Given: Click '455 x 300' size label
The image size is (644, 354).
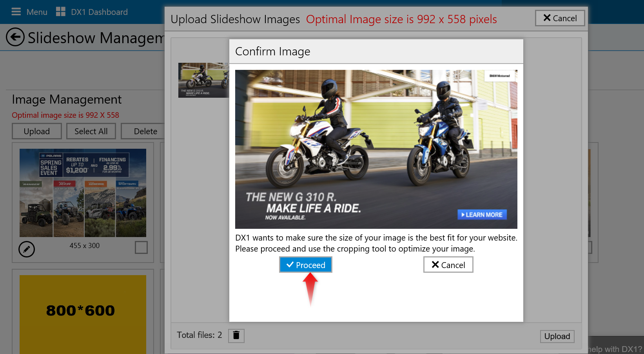Looking at the screenshot, I should point(85,246).
